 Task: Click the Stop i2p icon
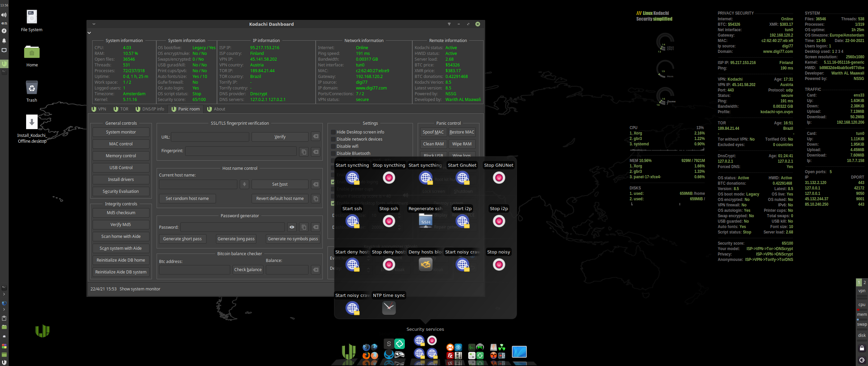click(x=499, y=221)
